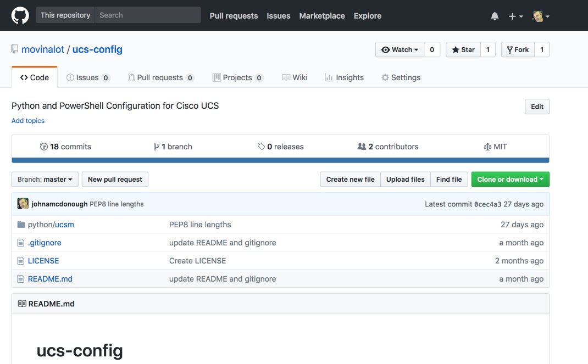This screenshot has height=364, width=588.
Task: Open PEP8 line lengths message beside johnamcdonough
Action: coord(117,204)
